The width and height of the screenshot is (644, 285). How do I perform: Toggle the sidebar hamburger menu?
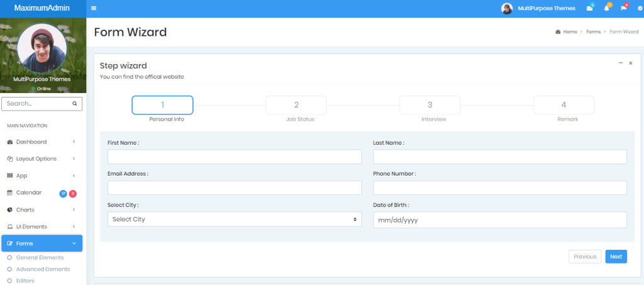(94, 8)
